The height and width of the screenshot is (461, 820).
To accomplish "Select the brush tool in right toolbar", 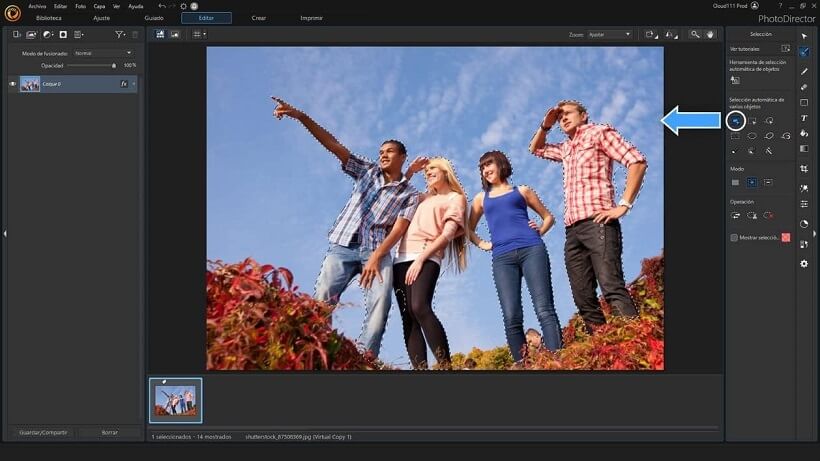I will point(804,71).
